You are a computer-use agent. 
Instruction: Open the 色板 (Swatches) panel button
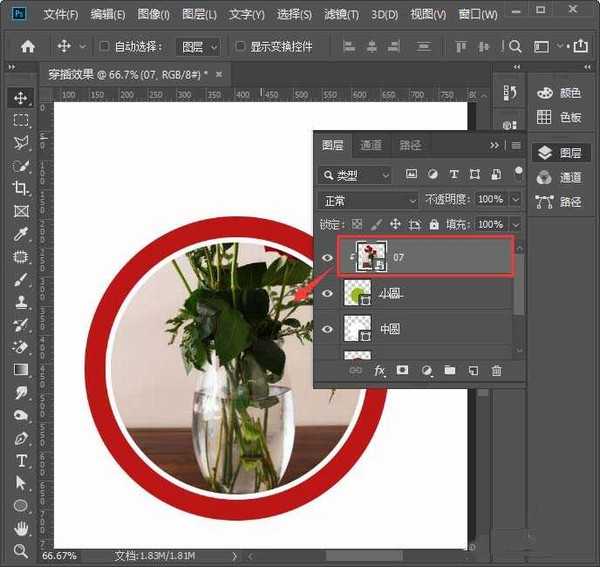(x=560, y=117)
